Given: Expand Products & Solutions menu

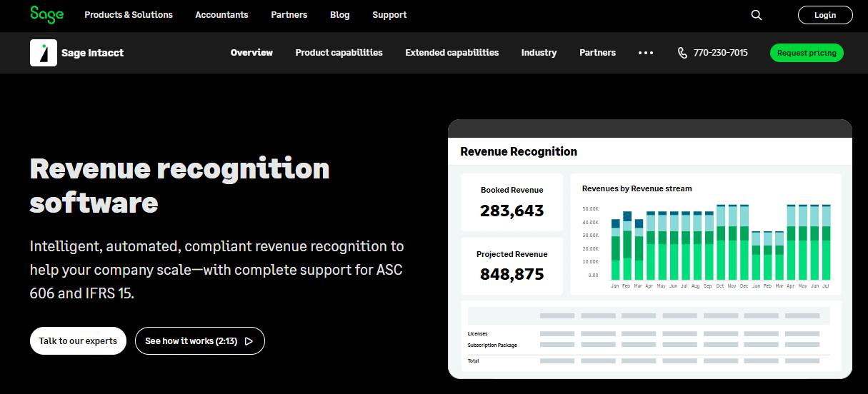Looking at the screenshot, I should [x=129, y=15].
